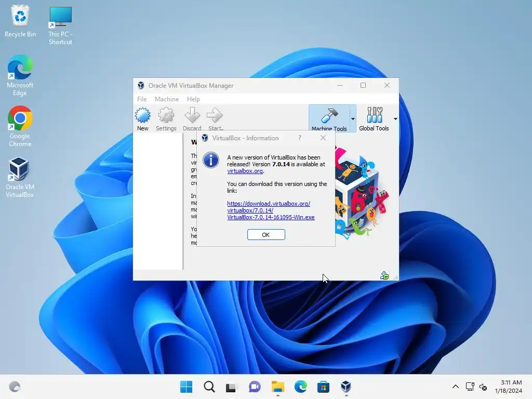Click the Information dialog title icon
The width and height of the screenshot is (532, 399).
click(205, 138)
